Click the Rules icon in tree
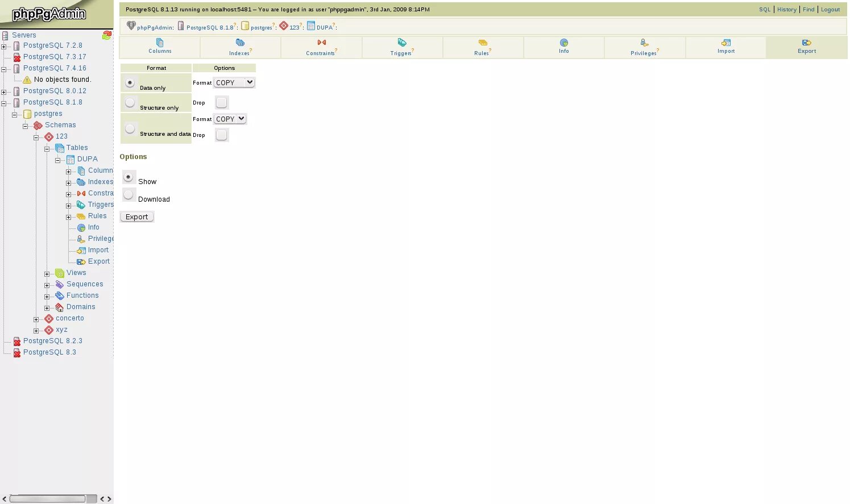 (x=81, y=216)
